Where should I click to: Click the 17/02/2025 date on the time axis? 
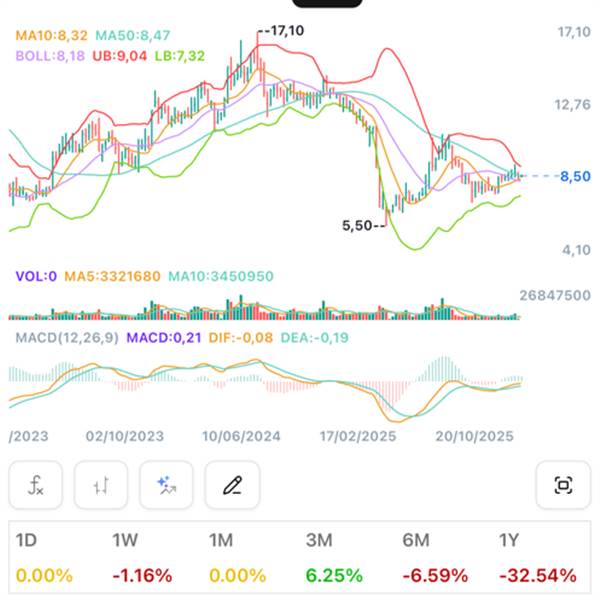point(358,437)
